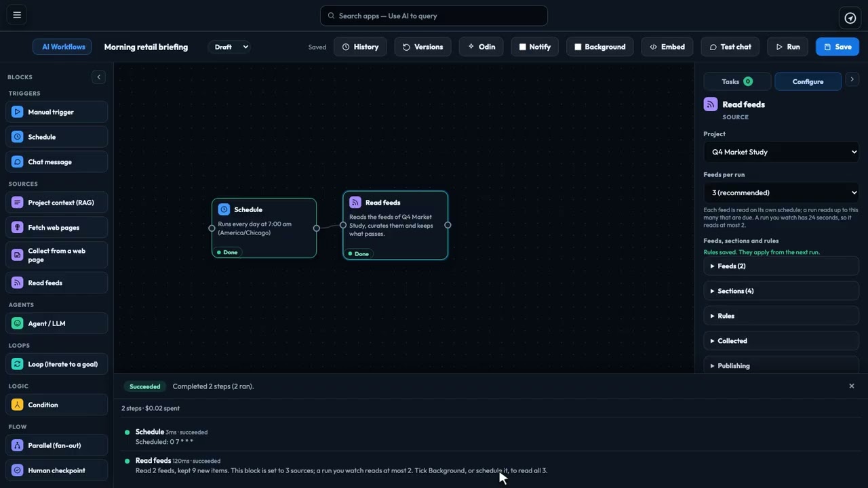
Task: Run the workflow
Action: [x=788, y=47]
